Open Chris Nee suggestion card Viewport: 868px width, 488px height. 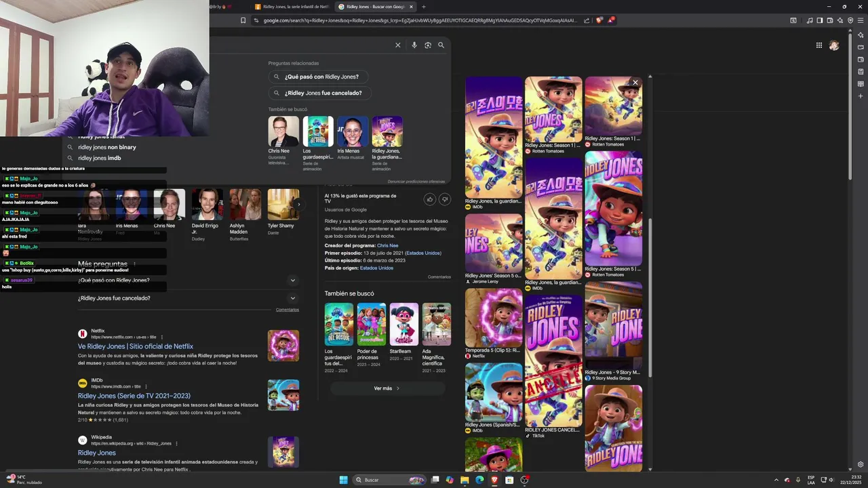click(283, 140)
